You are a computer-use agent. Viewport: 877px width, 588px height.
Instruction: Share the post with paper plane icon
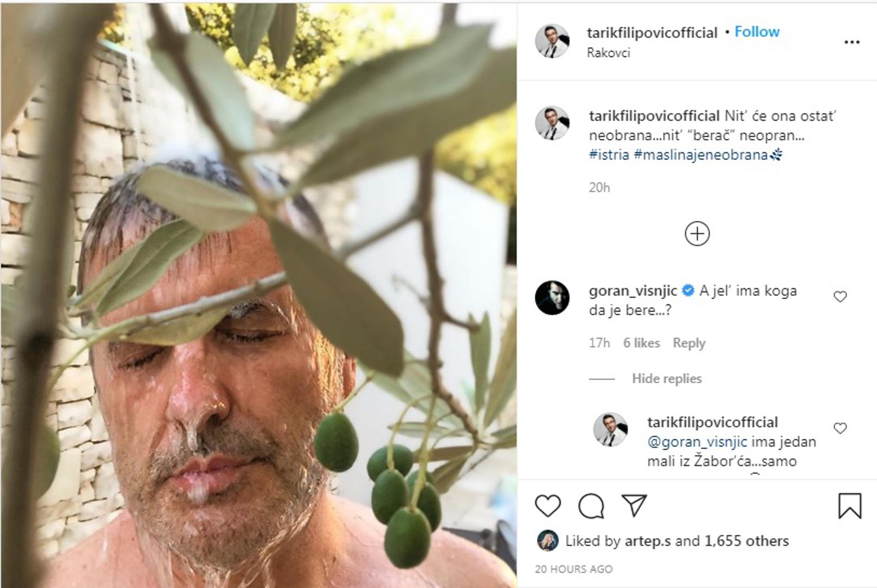pos(634,505)
